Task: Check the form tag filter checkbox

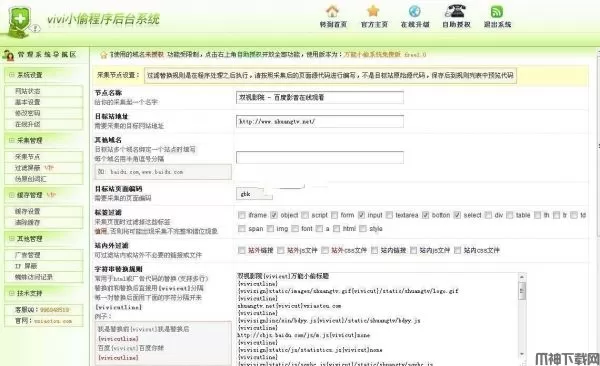Action: [x=334, y=215]
